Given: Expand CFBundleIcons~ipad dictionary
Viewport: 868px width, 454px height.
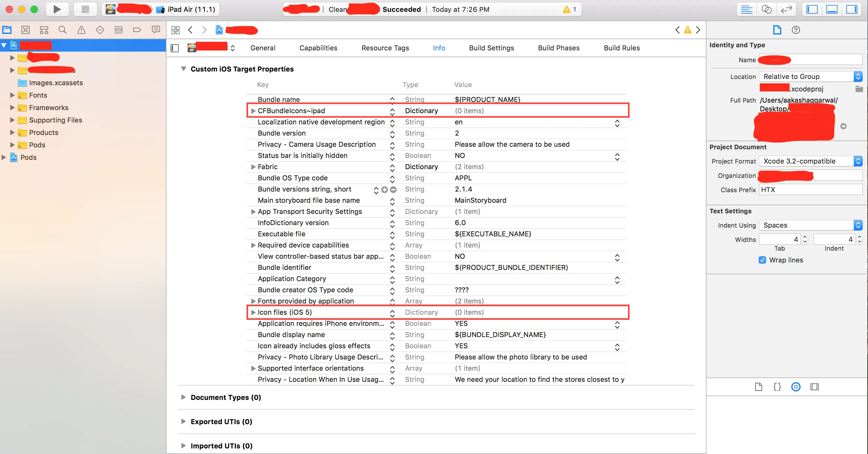Looking at the screenshot, I should pyautogui.click(x=253, y=110).
